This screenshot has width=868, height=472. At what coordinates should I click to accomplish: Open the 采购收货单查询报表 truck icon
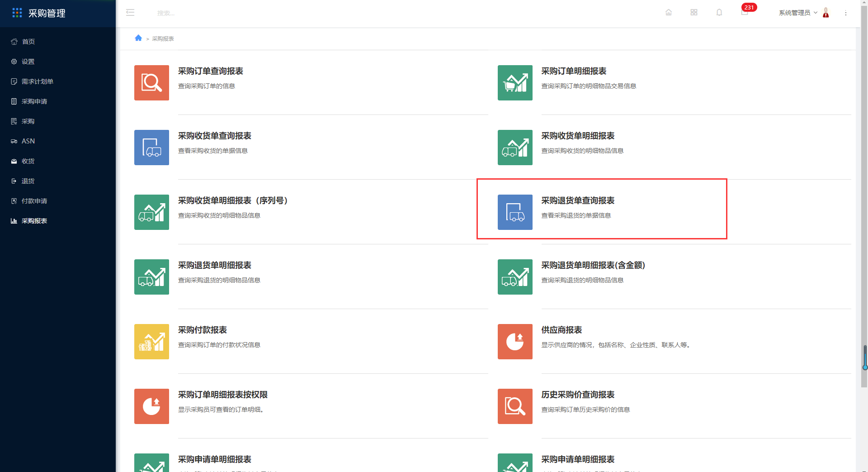[x=151, y=148]
